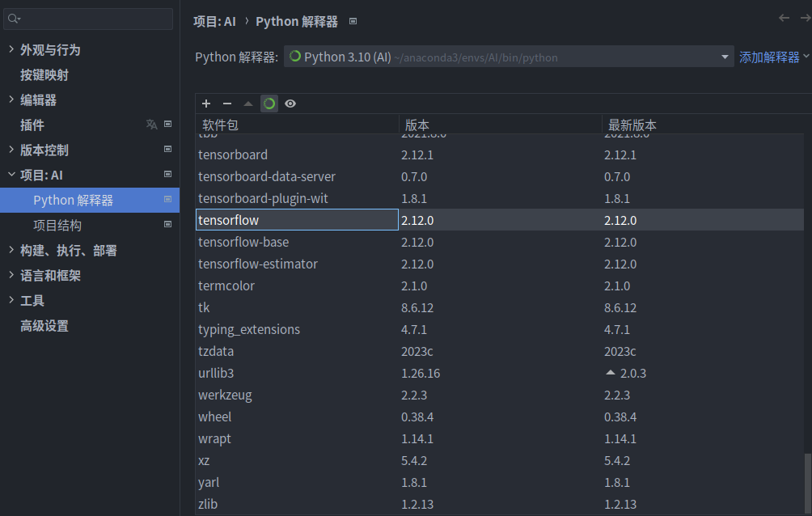The width and height of the screenshot is (812, 516).
Task: Click the project-level marker icon beside 项目: AI
Action: [x=167, y=174]
